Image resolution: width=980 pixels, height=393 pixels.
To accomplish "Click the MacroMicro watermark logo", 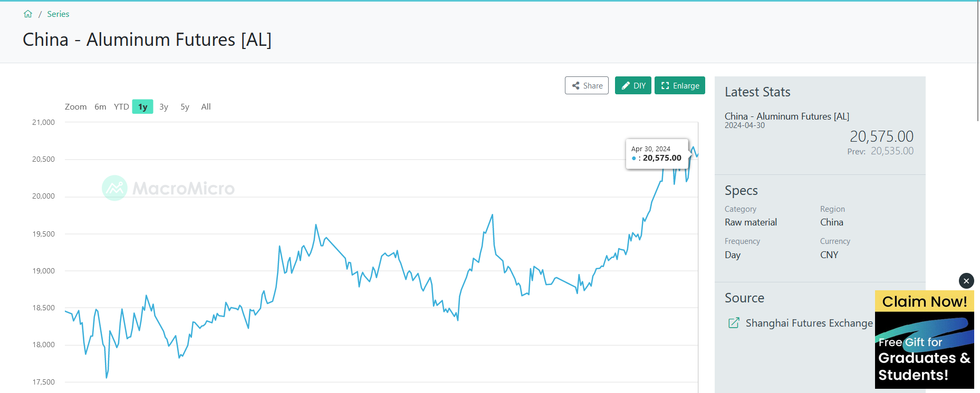I will pyautogui.click(x=168, y=188).
